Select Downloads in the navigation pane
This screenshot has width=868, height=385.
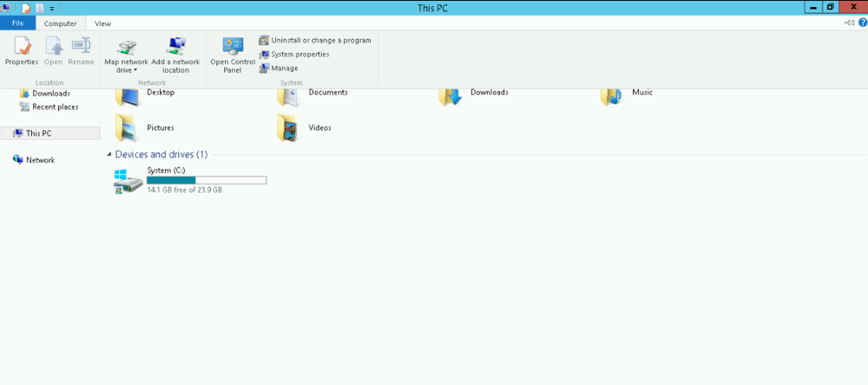coord(45,93)
